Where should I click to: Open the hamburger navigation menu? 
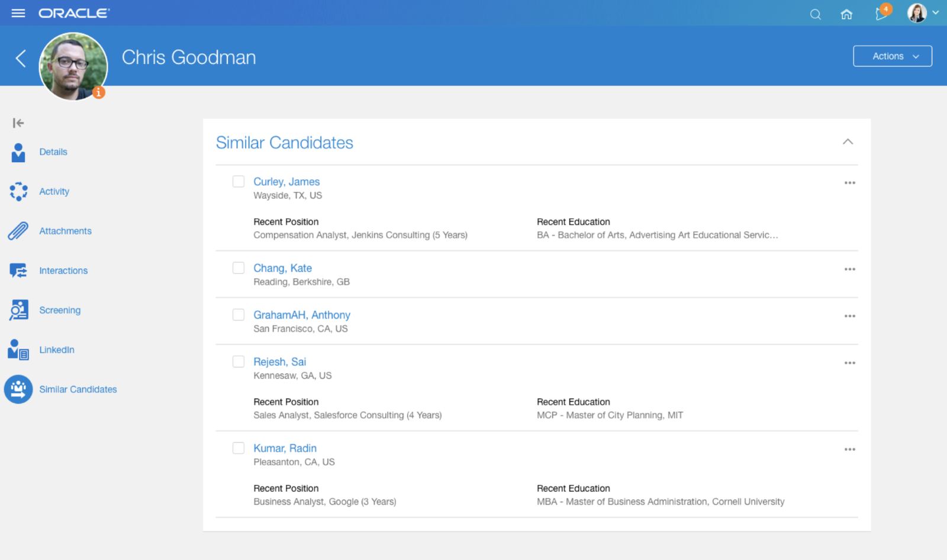(x=18, y=13)
